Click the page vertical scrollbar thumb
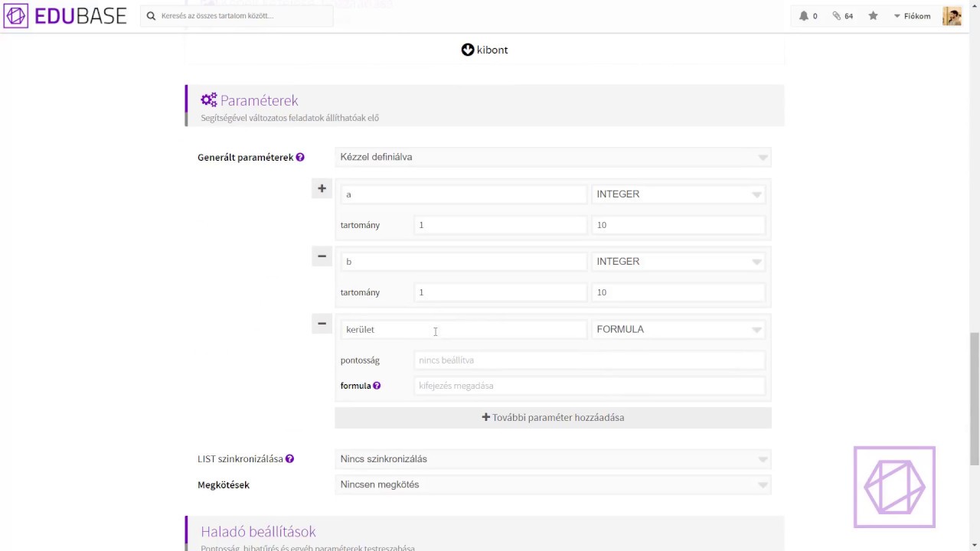This screenshot has width=980, height=551. pos(974,398)
